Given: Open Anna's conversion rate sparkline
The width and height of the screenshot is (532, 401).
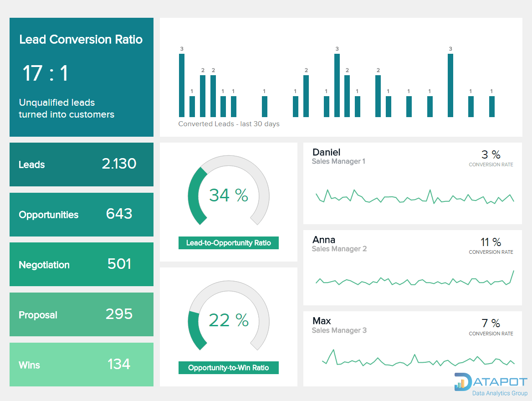Looking at the screenshot, I should pyautogui.click(x=412, y=282).
